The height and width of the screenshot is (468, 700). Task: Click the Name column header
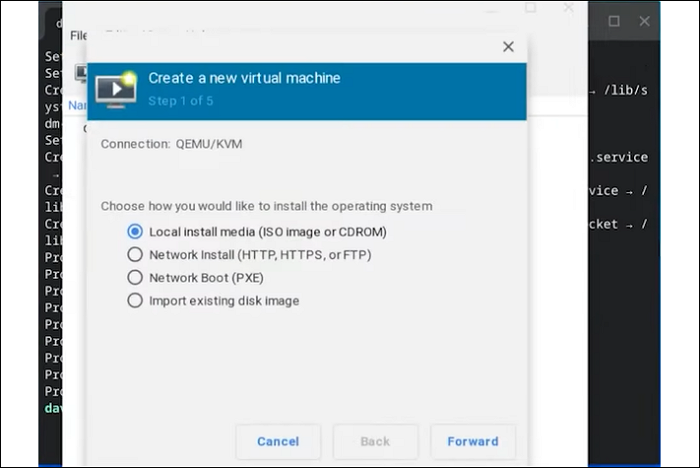pyautogui.click(x=77, y=104)
